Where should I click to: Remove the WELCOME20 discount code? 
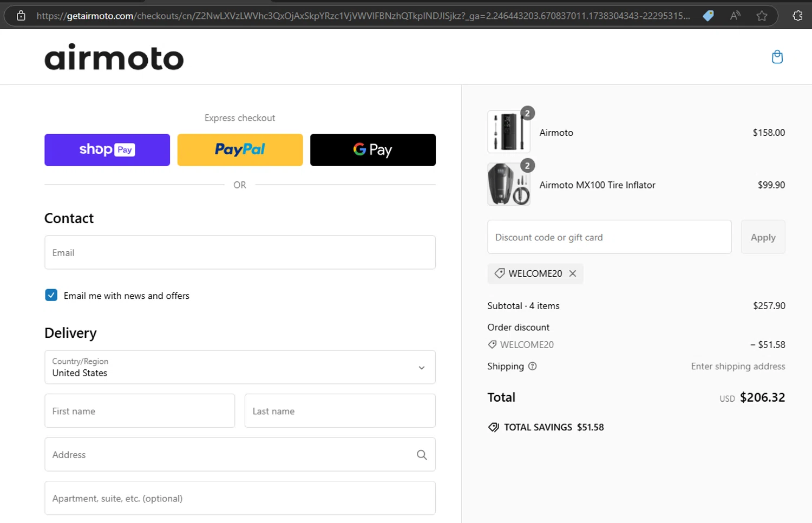pyautogui.click(x=573, y=273)
